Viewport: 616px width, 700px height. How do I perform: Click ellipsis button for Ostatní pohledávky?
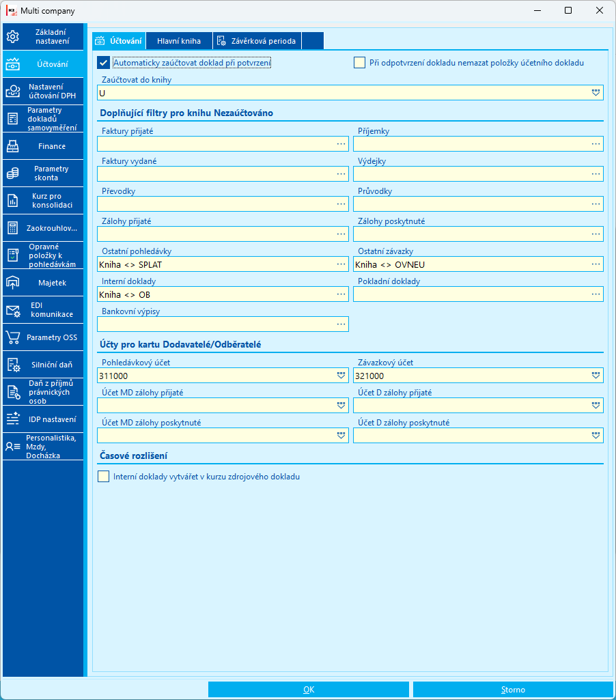[x=341, y=264]
